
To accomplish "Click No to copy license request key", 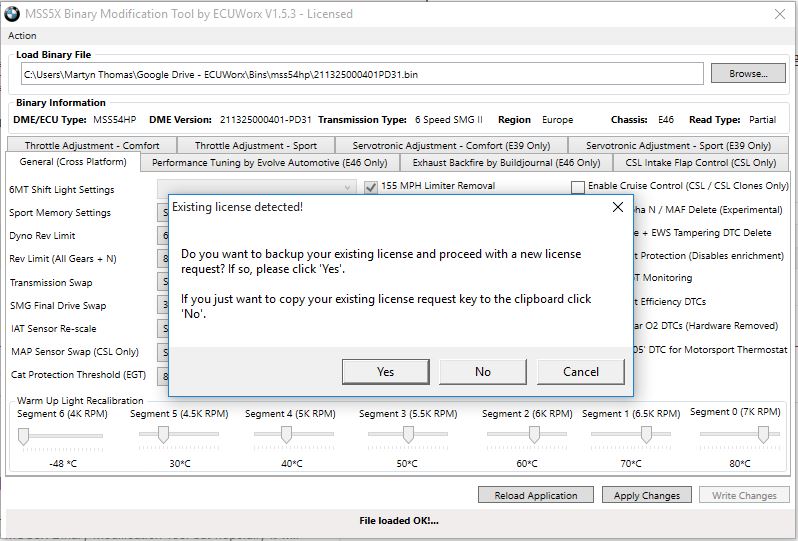I will [x=483, y=372].
